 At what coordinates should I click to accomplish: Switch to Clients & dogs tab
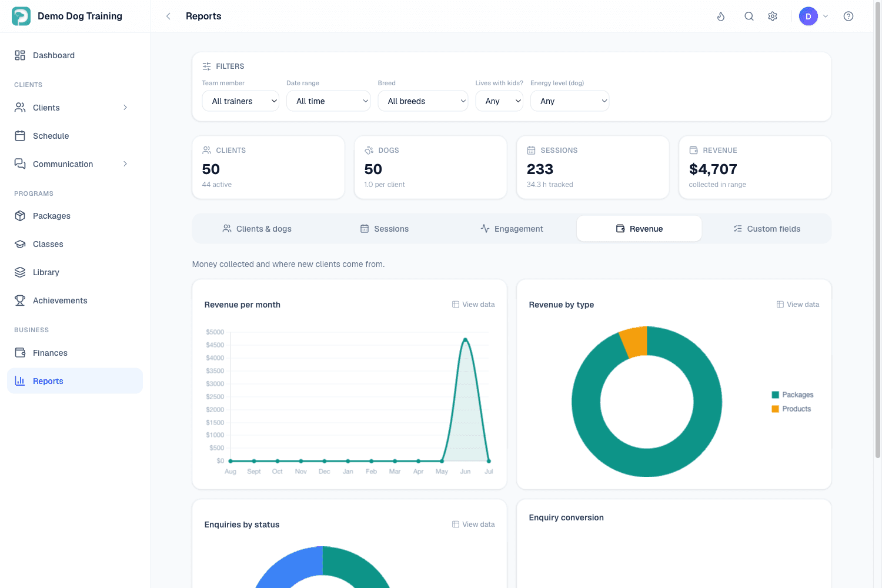pos(257,229)
